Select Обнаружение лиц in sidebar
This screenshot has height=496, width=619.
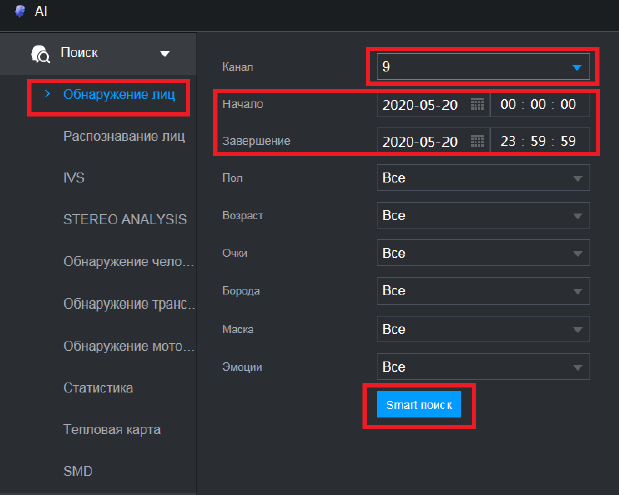coord(119,97)
